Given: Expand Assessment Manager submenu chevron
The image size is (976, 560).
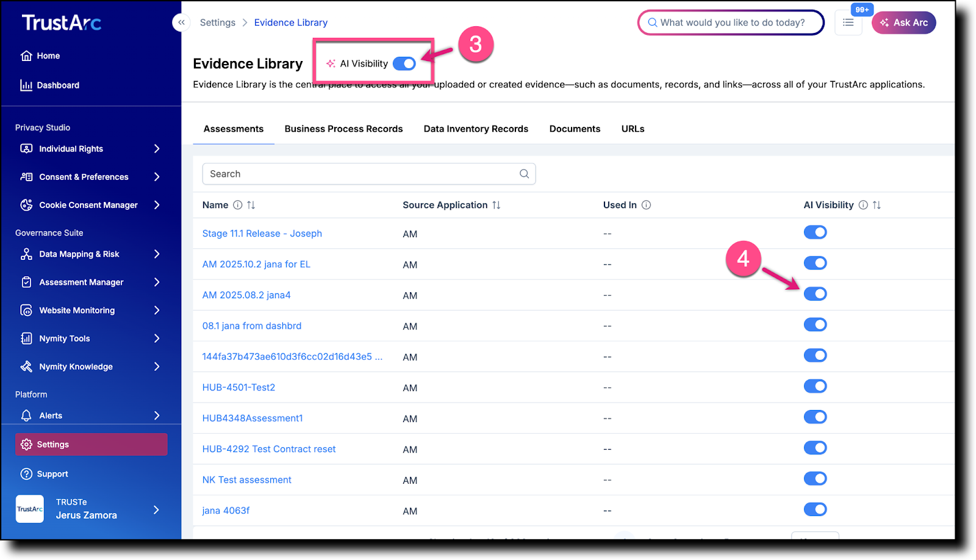Looking at the screenshot, I should (x=157, y=282).
